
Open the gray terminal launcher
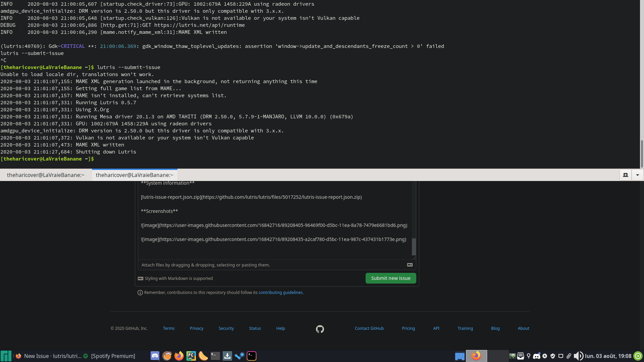[215, 356]
